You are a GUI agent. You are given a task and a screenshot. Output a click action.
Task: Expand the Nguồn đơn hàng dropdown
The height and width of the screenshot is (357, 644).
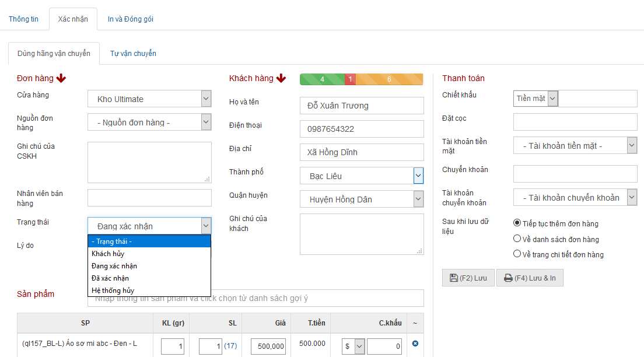[x=149, y=123]
